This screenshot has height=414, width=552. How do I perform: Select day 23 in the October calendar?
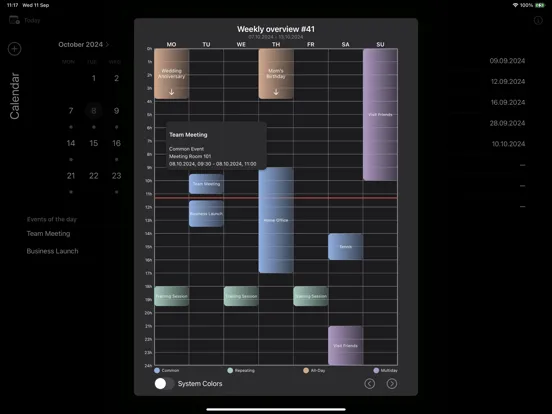pyautogui.click(x=117, y=176)
